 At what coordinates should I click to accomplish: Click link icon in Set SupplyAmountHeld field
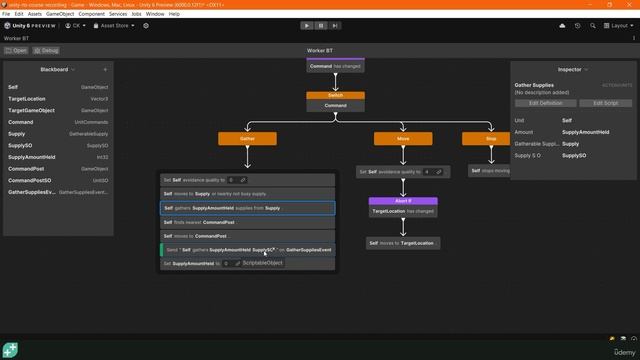point(238,264)
